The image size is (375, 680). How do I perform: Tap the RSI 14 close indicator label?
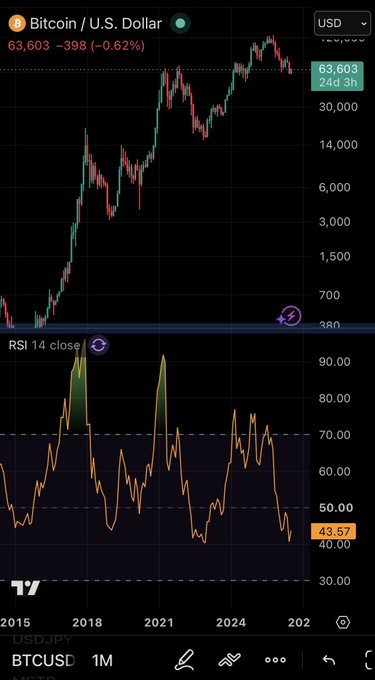click(x=44, y=345)
